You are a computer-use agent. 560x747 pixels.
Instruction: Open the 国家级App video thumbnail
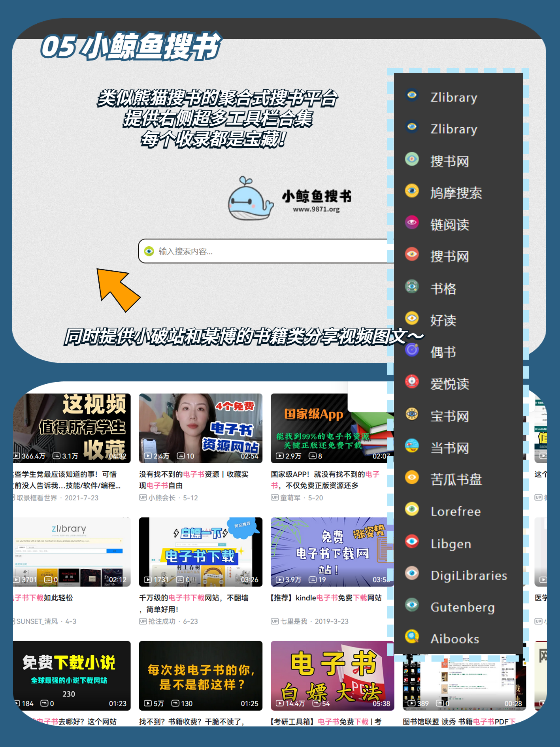[332, 428]
